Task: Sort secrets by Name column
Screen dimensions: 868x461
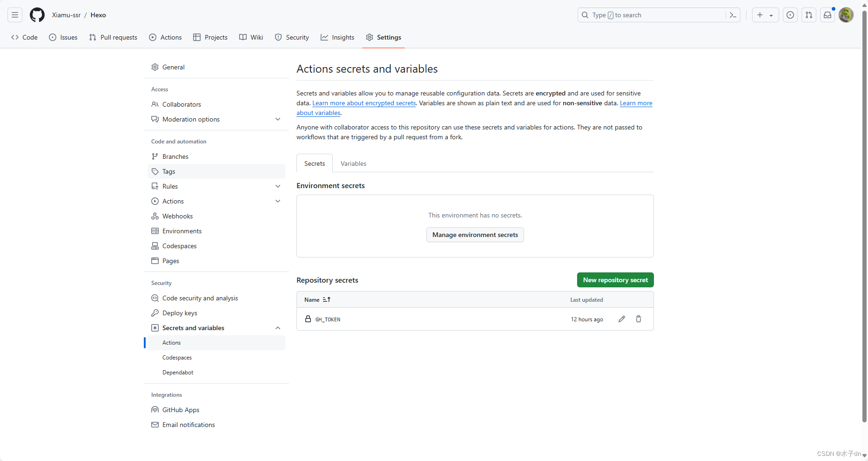Action: coord(317,299)
